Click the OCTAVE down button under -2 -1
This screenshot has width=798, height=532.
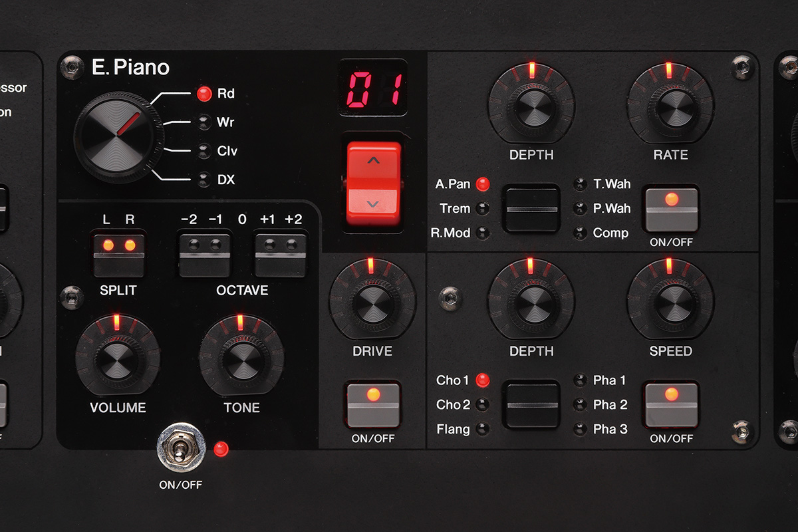pos(204,255)
